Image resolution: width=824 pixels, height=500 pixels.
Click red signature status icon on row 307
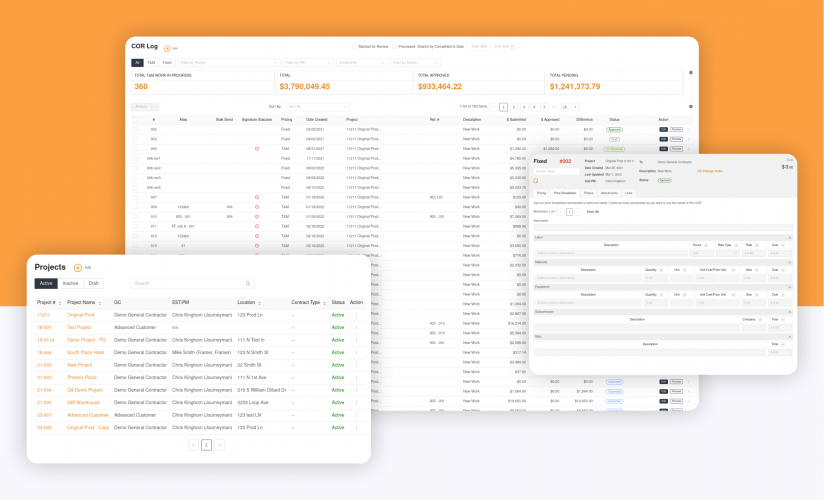[x=257, y=197]
